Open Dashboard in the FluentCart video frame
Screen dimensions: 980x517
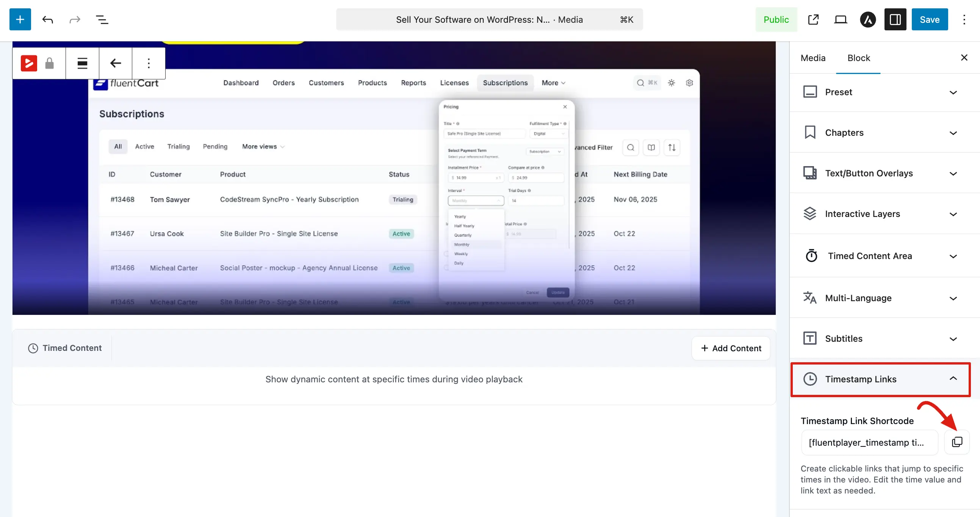(241, 83)
